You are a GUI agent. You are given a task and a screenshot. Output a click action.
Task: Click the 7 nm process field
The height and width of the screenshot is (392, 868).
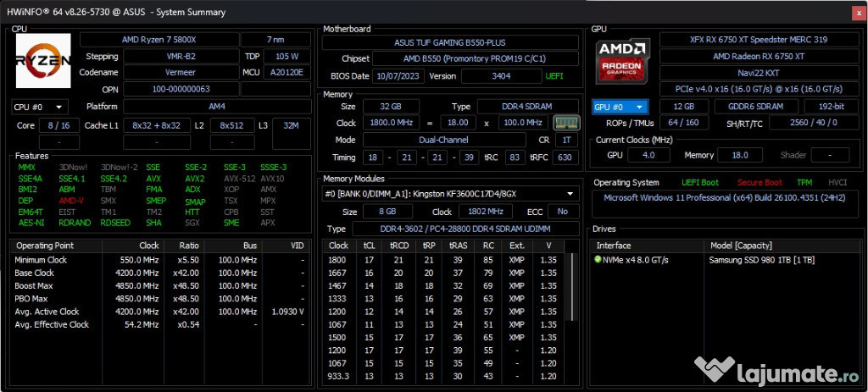(275, 40)
